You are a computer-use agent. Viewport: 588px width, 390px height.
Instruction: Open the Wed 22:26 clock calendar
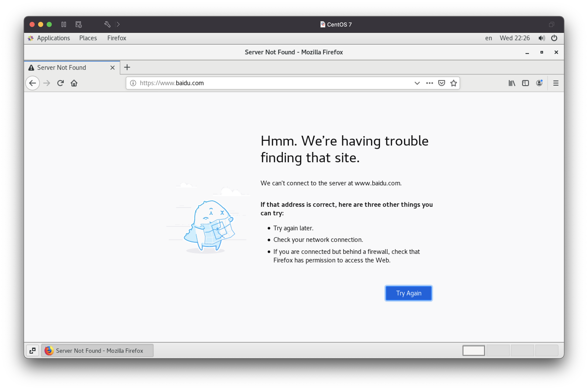515,38
